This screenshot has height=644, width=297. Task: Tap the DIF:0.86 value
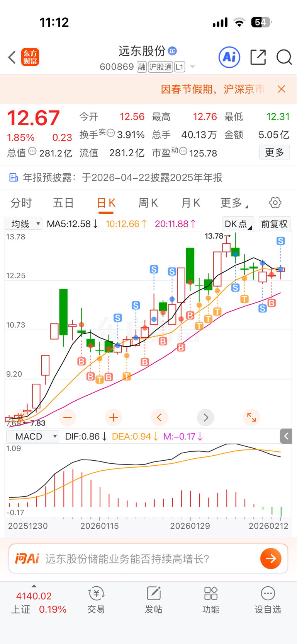pos(86,437)
